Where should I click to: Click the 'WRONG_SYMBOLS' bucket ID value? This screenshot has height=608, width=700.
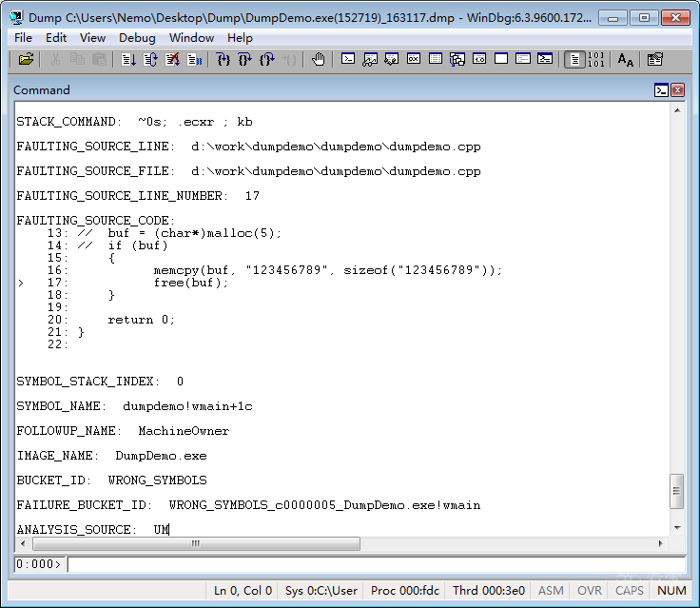click(157, 481)
